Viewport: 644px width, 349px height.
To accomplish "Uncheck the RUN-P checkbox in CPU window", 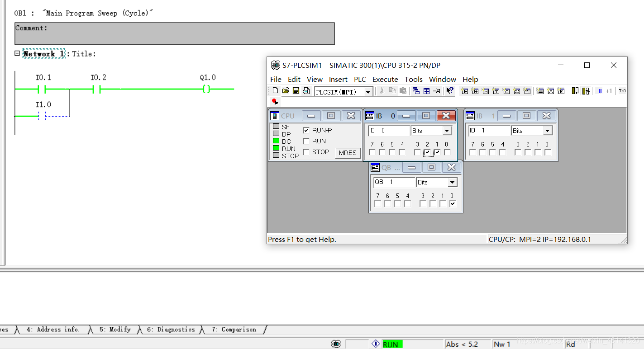I will tap(306, 130).
